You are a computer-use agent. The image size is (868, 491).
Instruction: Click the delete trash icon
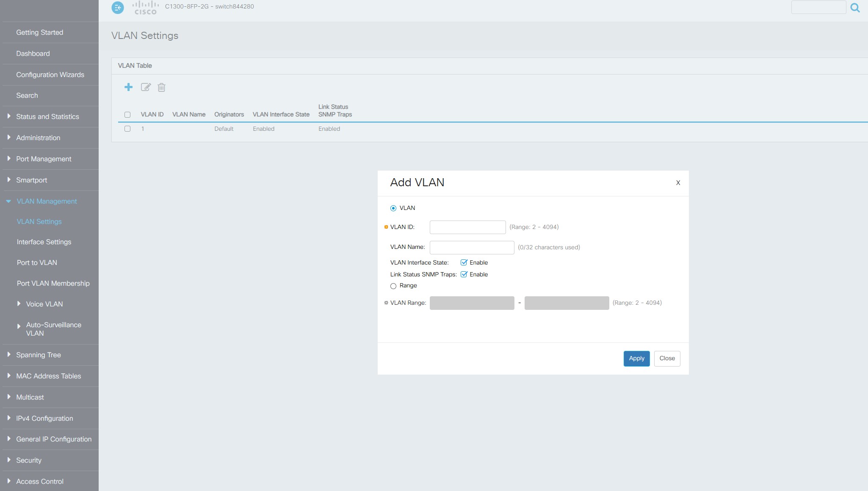(161, 88)
